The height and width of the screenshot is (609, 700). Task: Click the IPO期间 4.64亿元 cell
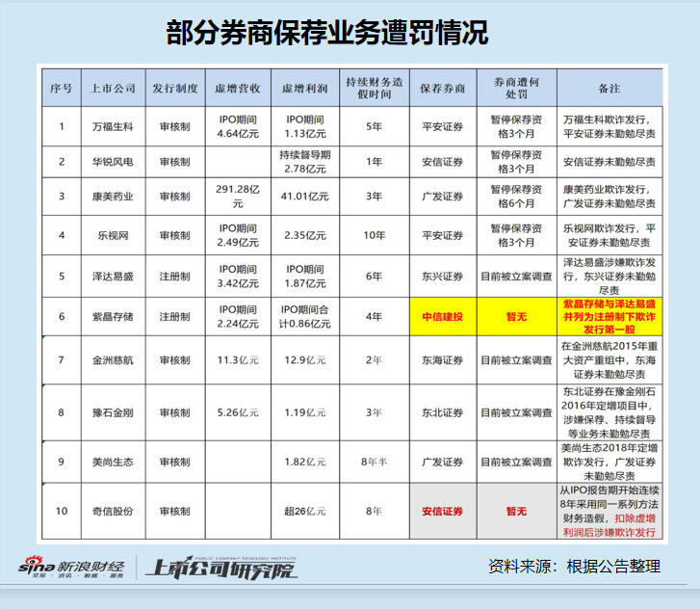click(x=238, y=126)
